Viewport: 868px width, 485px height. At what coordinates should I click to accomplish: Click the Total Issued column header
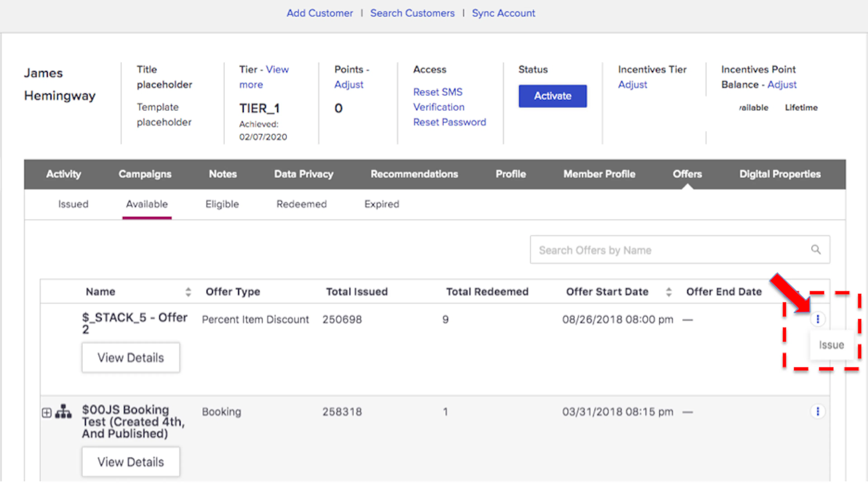click(357, 292)
